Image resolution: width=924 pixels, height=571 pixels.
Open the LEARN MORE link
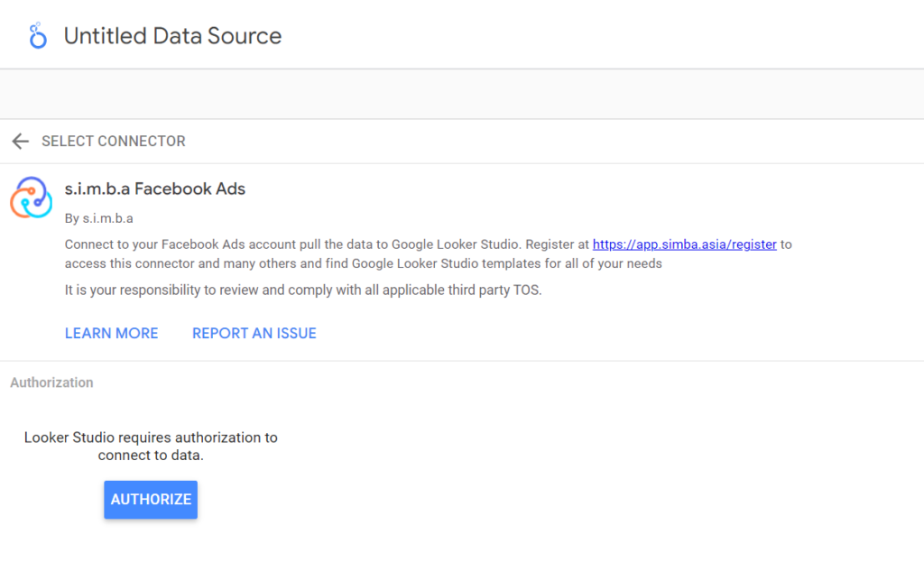coord(111,334)
